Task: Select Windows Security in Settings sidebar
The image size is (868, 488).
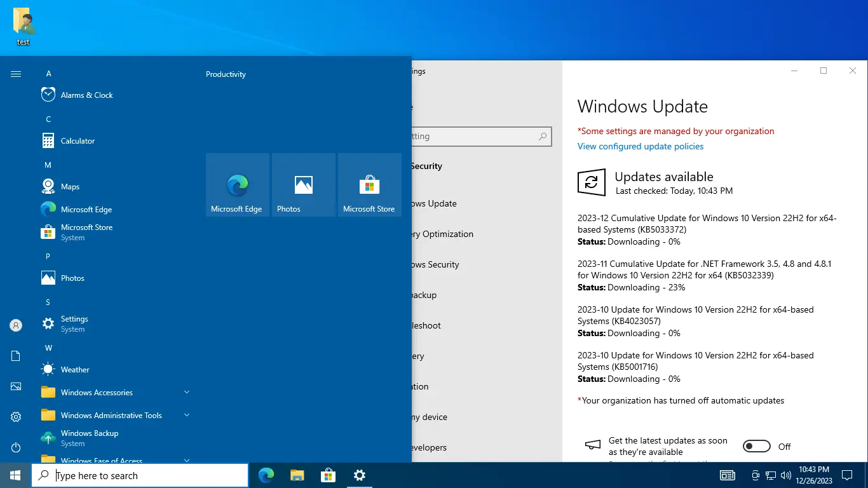Action: click(436, 264)
